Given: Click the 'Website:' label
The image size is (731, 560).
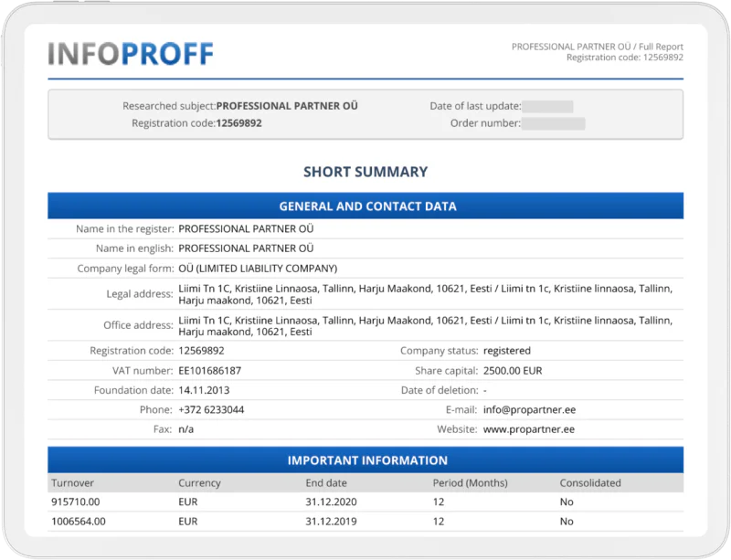Looking at the screenshot, I should tap(457, 429).
